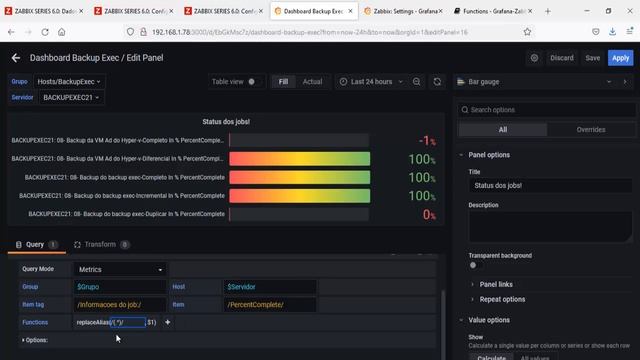640x360 pixels.
Task: Expand the Panel links section
Action: pos(496,284)
